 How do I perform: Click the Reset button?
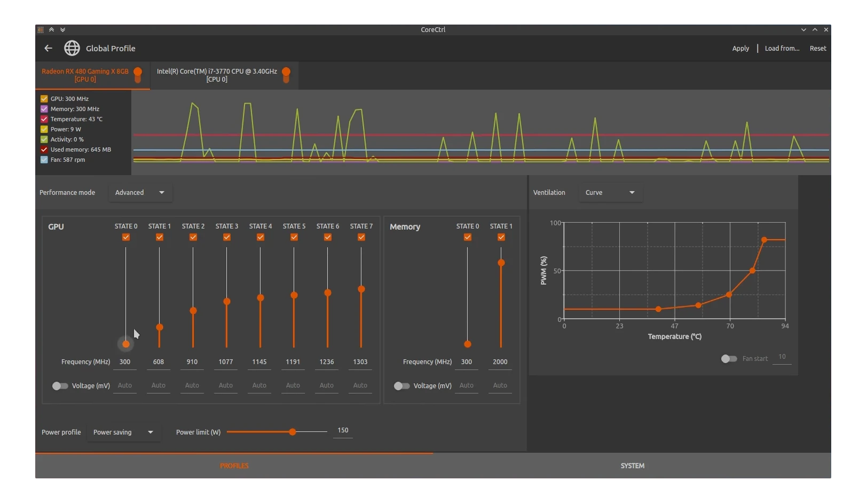pos(817,48)
